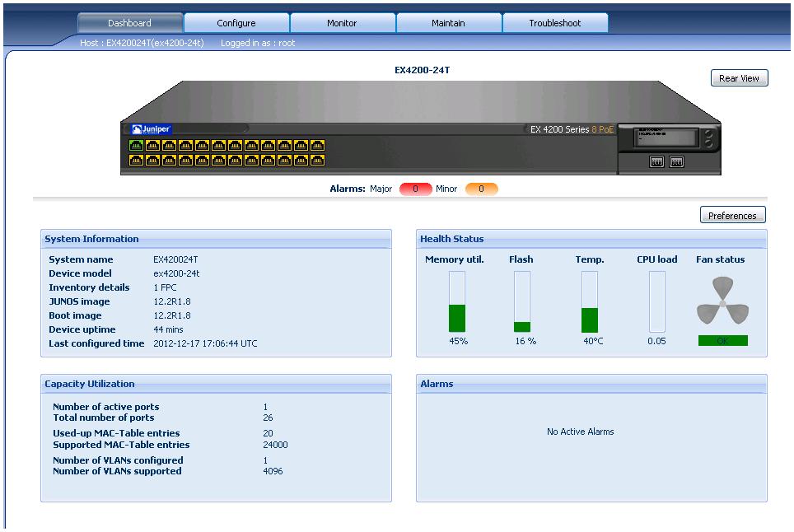Open the Troubleshoot tab
Image resolution: width=794 pixels, height=532 pixels.
click(x=555, y=22)
